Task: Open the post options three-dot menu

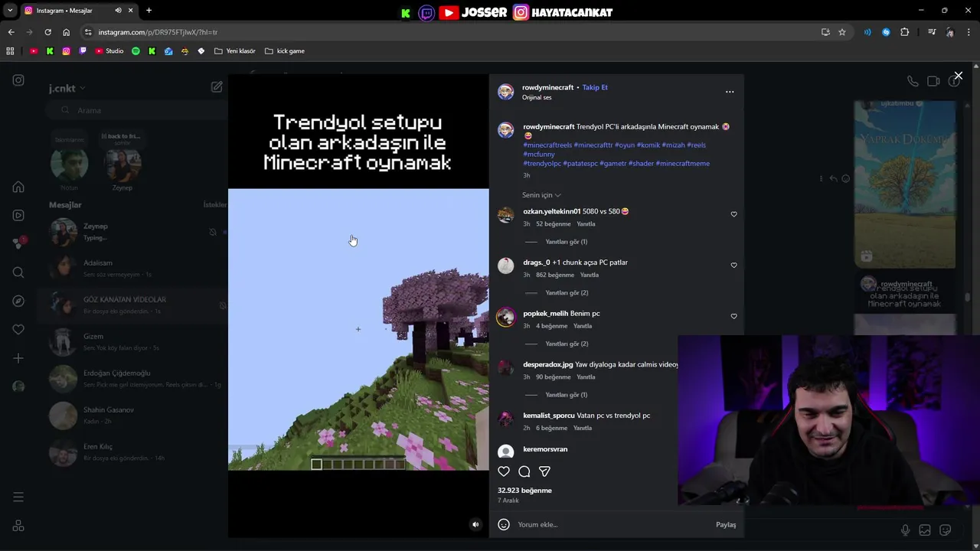Action: (x=730, y=92)
